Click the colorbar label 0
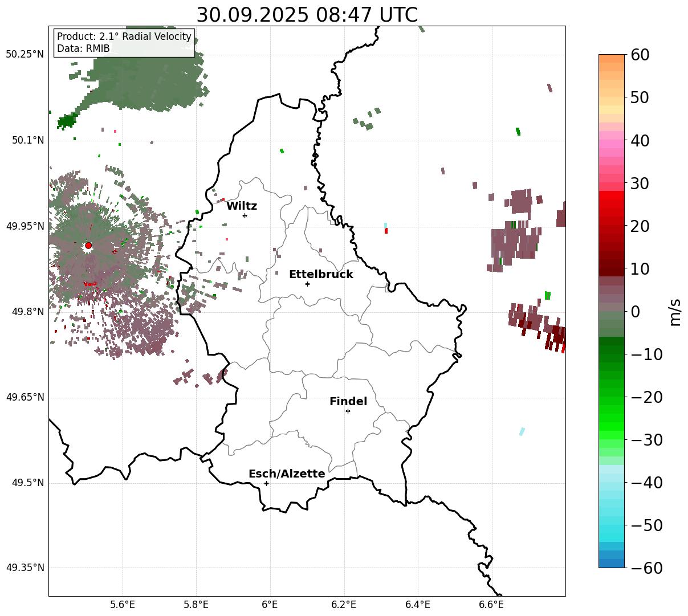The width and height of the screenshot is (688, 616). (x=635, y=312)
